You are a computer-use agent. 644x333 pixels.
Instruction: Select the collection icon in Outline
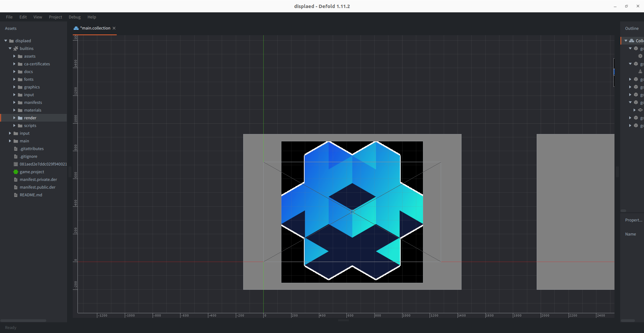(x=632, y=41)
